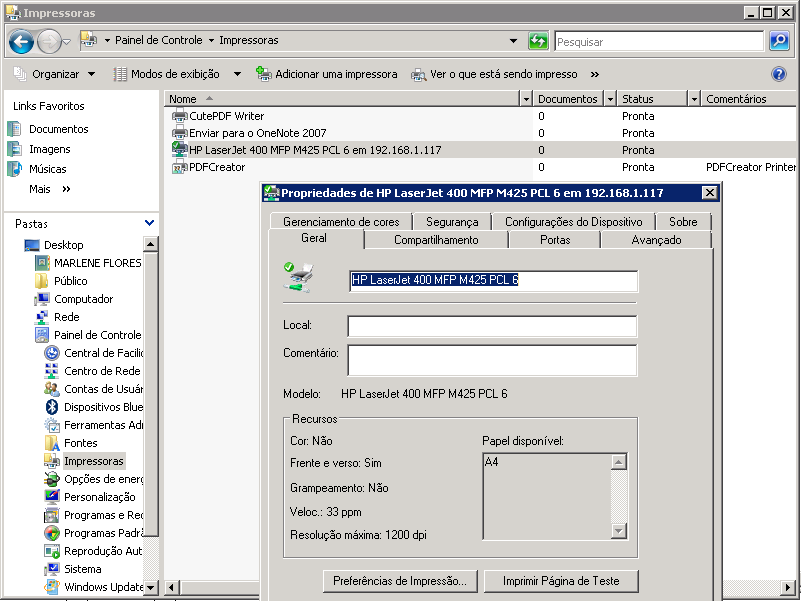Click the Enviar para o OneNote 2007 icon
Image resolution: width=801 pixels, height=601 pixels.
point(179,133)
